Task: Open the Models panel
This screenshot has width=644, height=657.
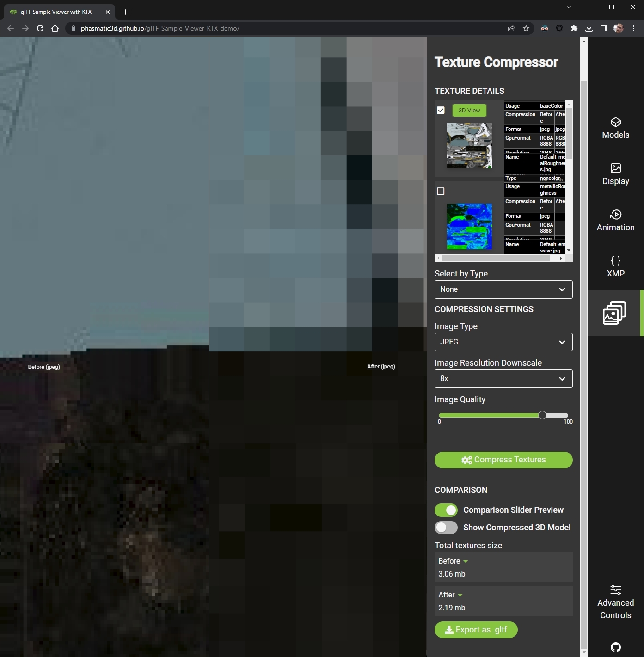Action: 615,127
